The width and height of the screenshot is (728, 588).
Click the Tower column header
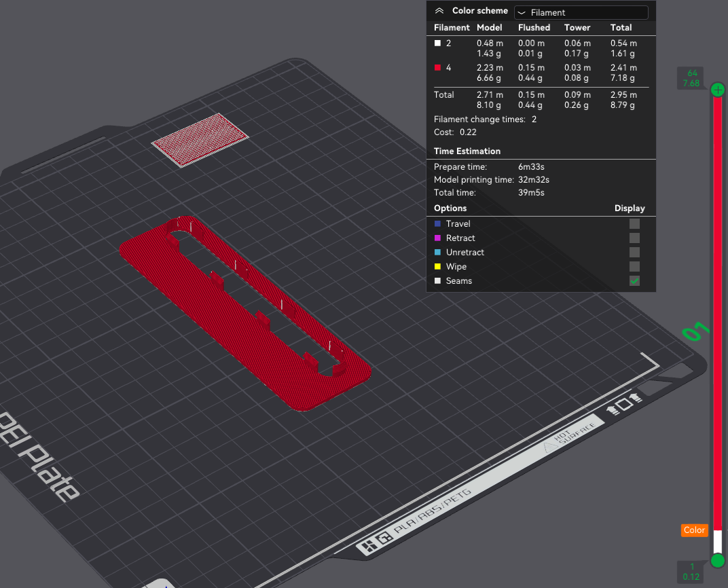tap(577, 28)
